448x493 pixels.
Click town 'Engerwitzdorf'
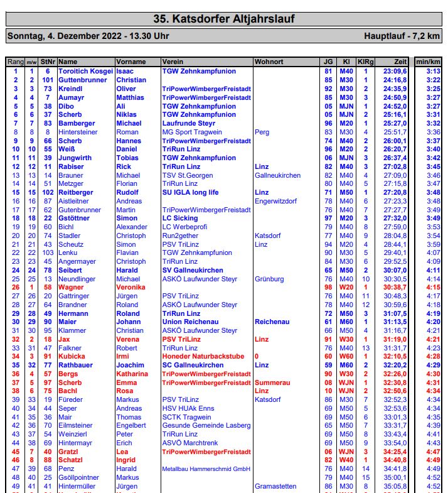(x=275, y=202)
